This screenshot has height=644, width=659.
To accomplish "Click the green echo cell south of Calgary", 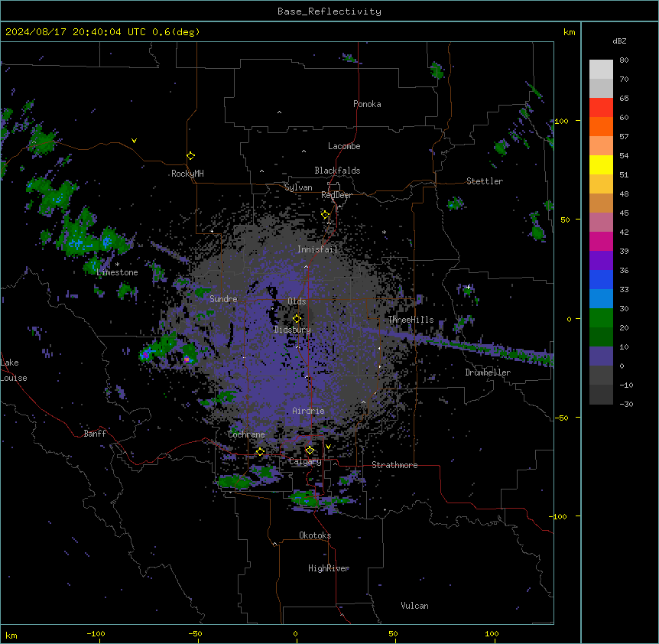I will pos(306,499).
